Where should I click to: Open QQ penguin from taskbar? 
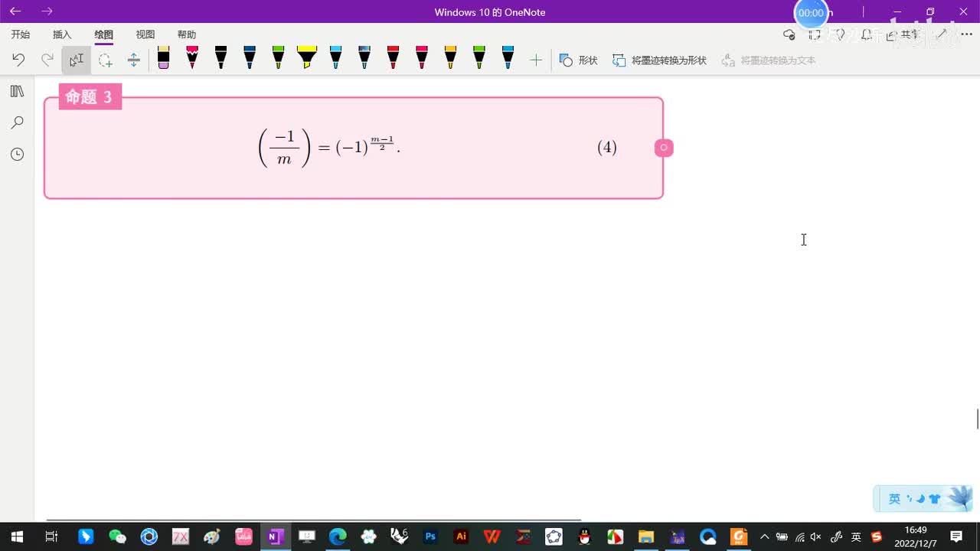click(584, 536)
